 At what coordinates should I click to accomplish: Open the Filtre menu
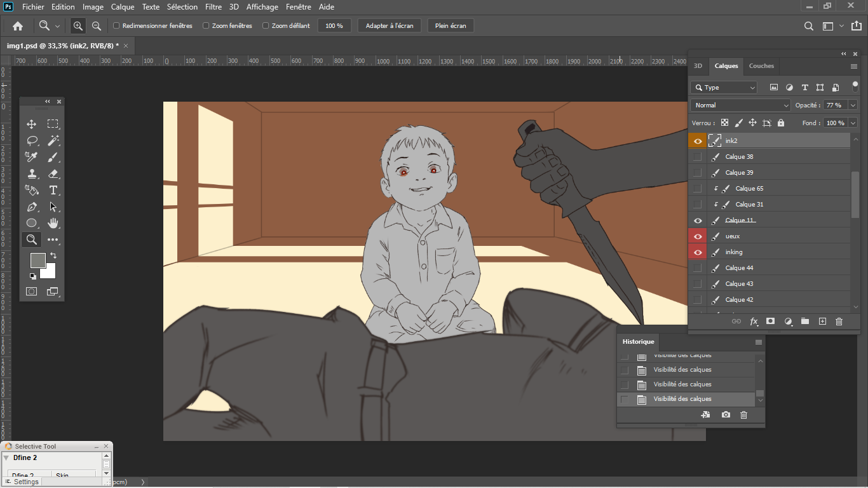pyautogui.click(x=214, y=7)
